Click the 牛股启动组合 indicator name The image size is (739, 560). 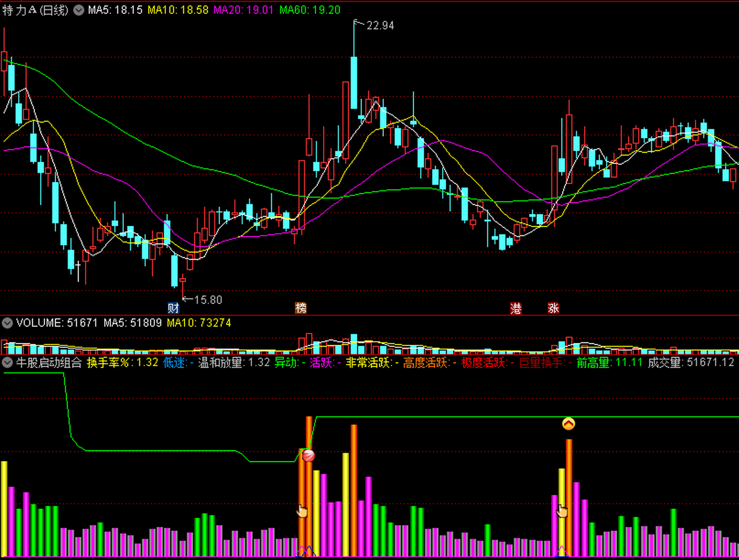(49, 362)
